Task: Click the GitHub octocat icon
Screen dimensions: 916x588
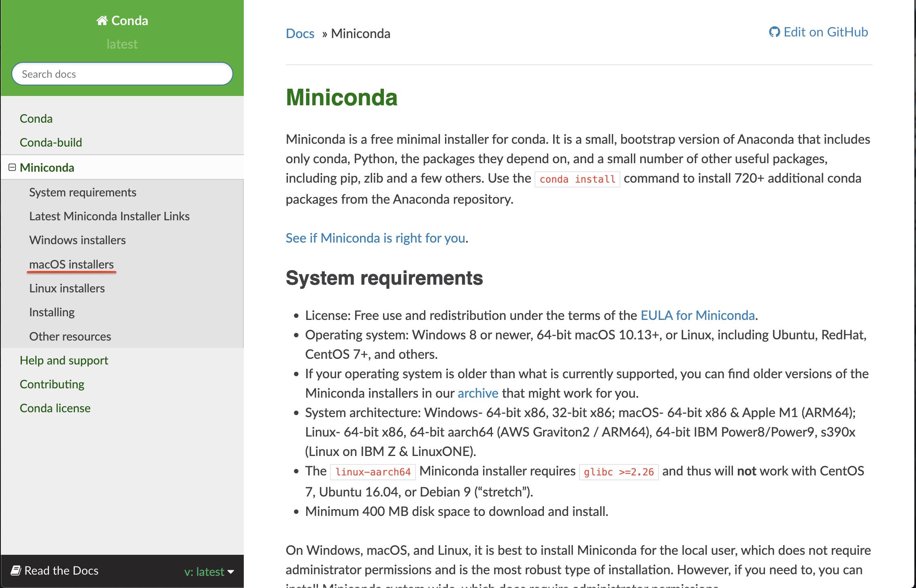Action: pos(774,32)
